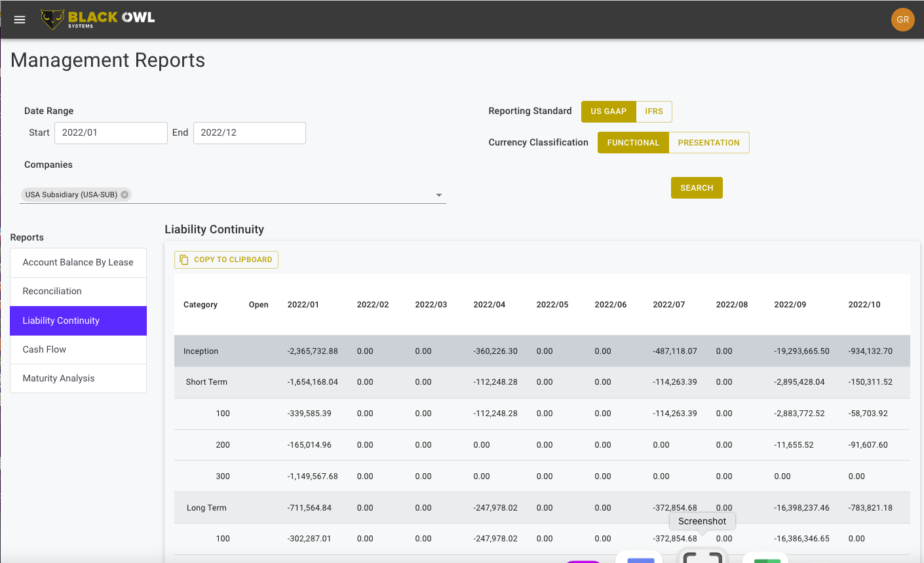Switch Reporting Standard to IFRS
Viewport: 924px width, 563px height.
point(653,111)
